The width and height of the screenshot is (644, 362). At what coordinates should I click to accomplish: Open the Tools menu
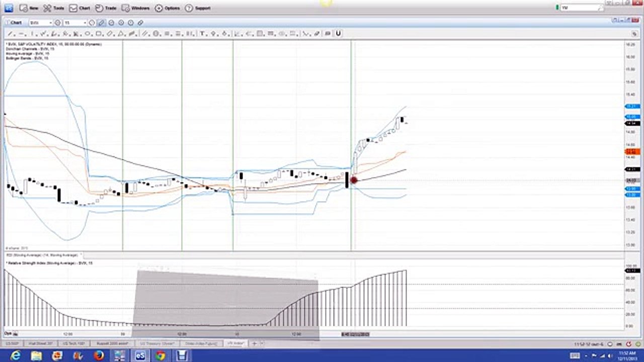(53, 8)
